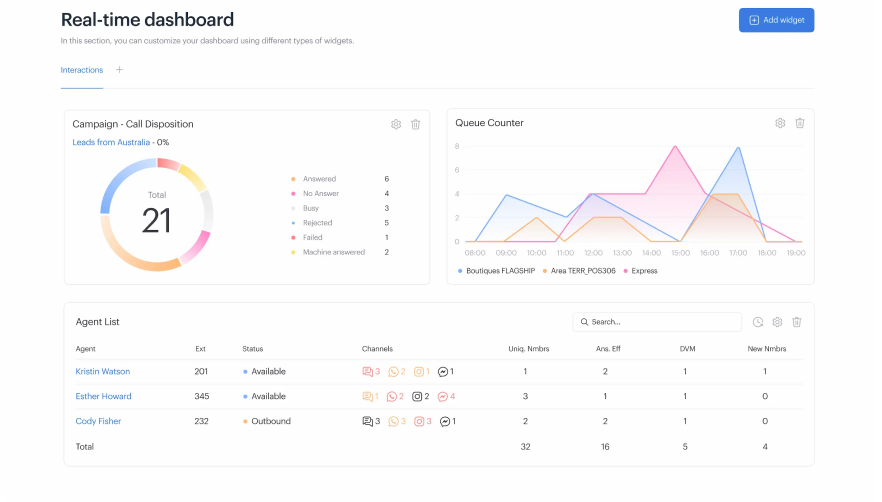Click Kristin Watson's WhatsApp channel icon

pyautogui.click(x=393, y=372)
